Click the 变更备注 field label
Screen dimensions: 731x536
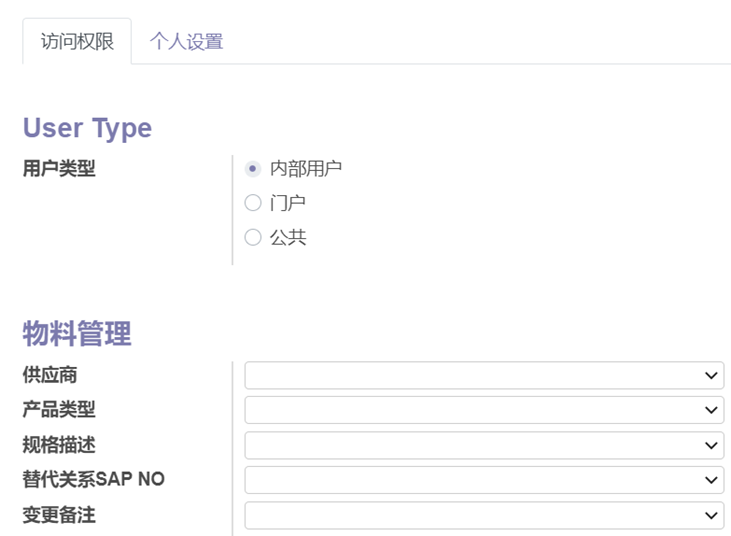pyautogui.click(x=59, y=515)
